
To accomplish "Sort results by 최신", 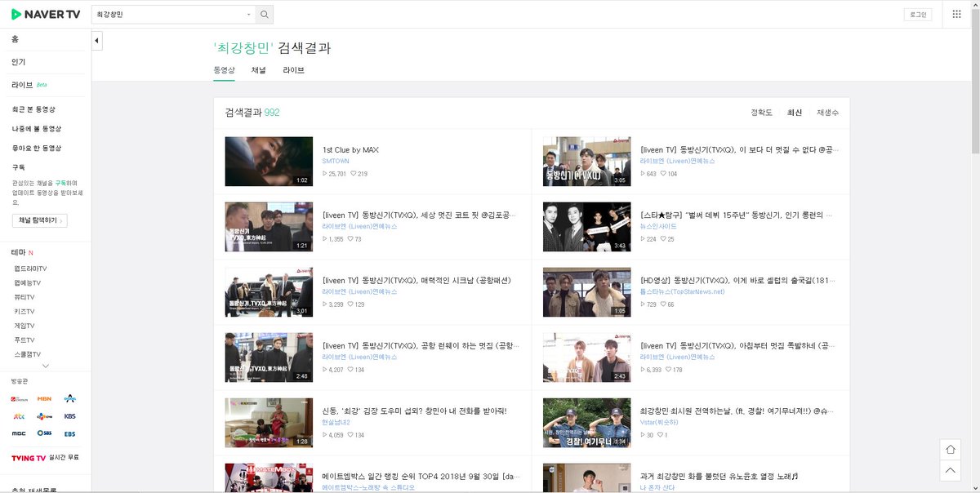I will point(795,113).
